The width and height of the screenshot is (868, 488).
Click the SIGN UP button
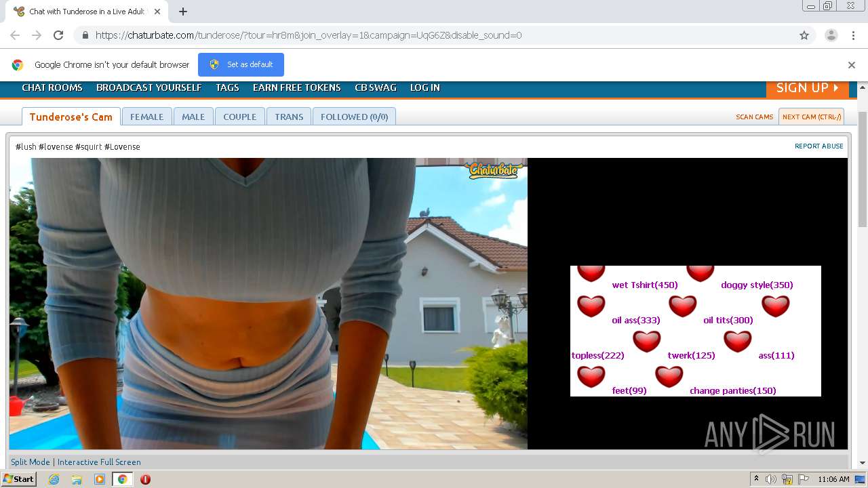(x=808, y=89)
